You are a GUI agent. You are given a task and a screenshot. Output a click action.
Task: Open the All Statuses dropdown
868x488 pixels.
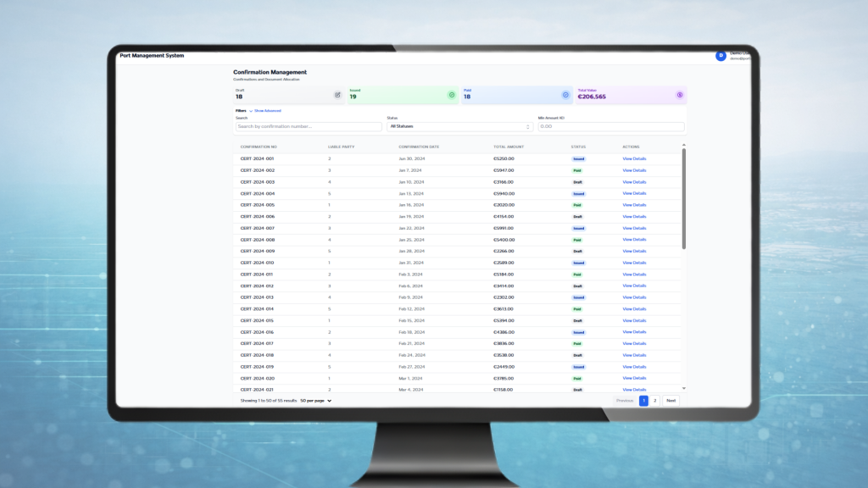click(459, 127)
